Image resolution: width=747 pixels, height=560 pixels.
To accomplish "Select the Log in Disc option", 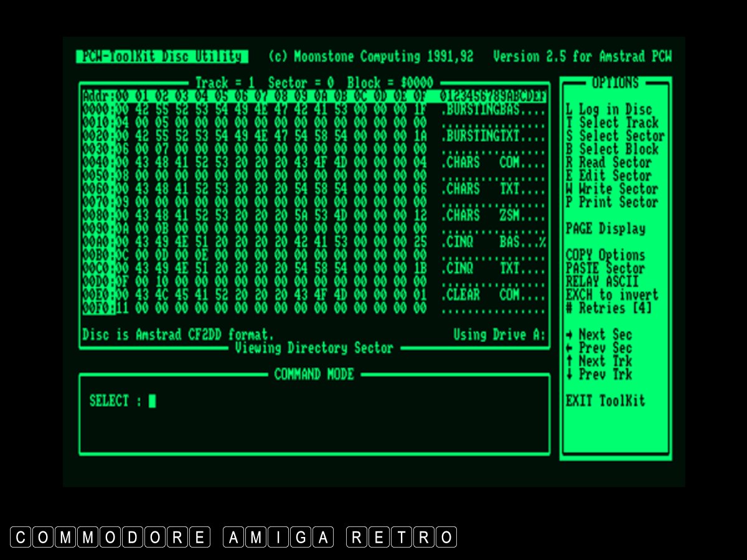I will (609, 110).
